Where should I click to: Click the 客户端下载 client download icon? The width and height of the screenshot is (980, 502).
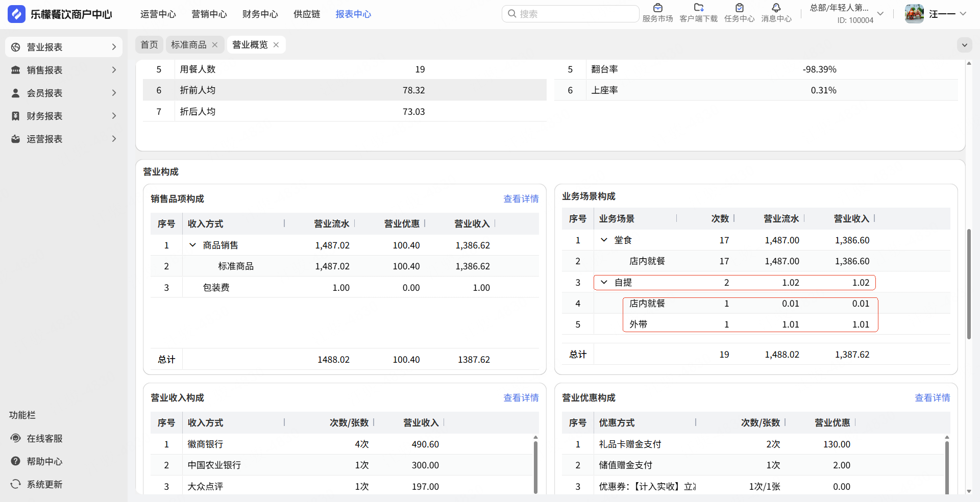(x=698, y=8)
